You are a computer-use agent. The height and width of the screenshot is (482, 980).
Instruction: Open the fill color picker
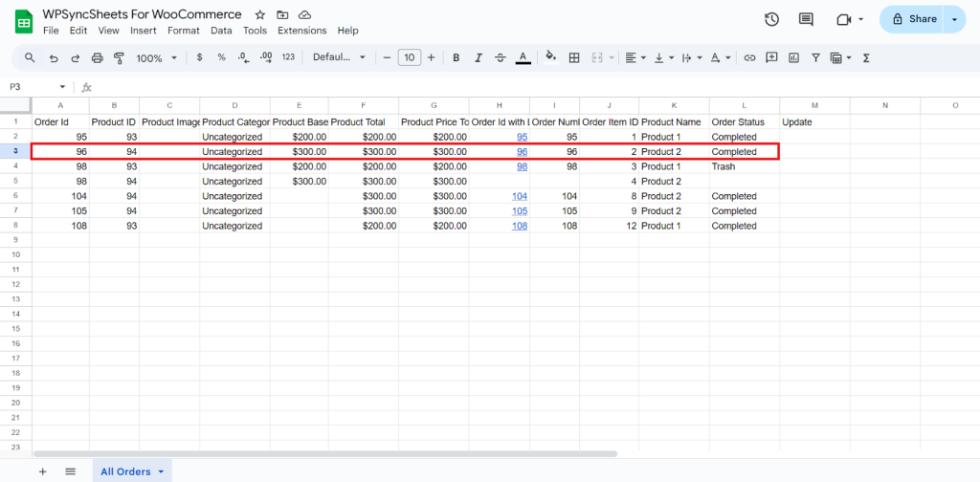pyautogui.click(x=550, y=57)
